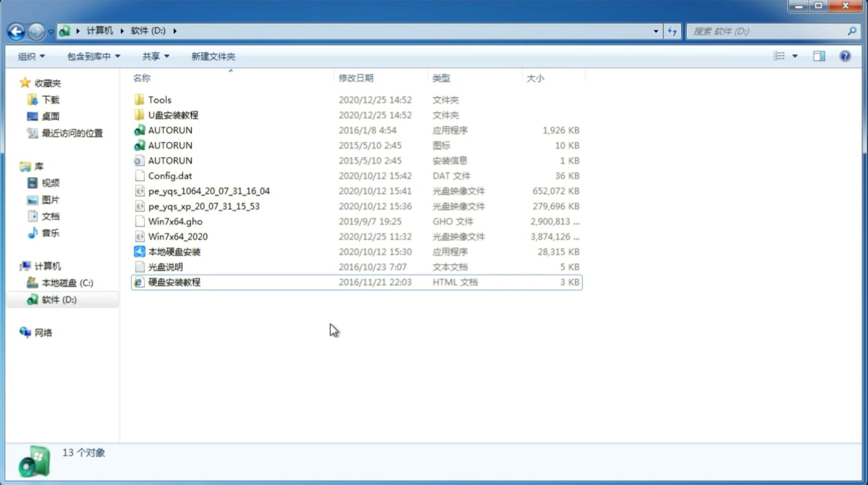This screenshot has width=868, height=485.
Task: Select 软件 D drive in sidebar
Action: pos(59,300)
